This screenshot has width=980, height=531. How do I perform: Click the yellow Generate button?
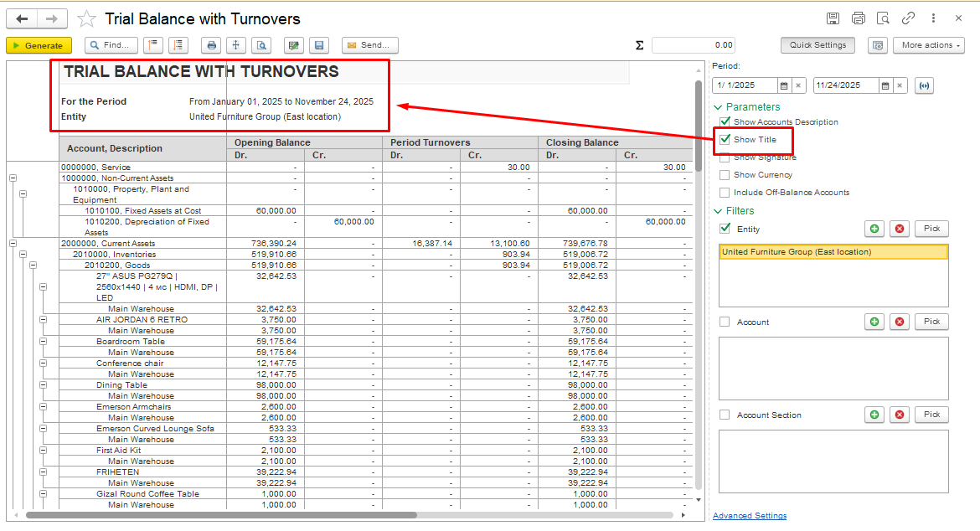tap(39, 45)
